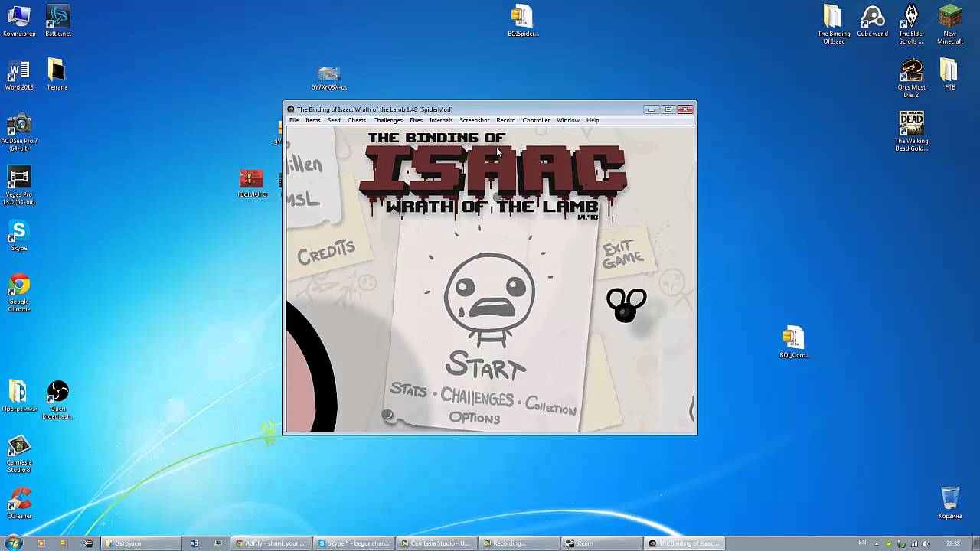Open the Cheats menu
This screenshot has width=980, height=551.
pos(357,120)
